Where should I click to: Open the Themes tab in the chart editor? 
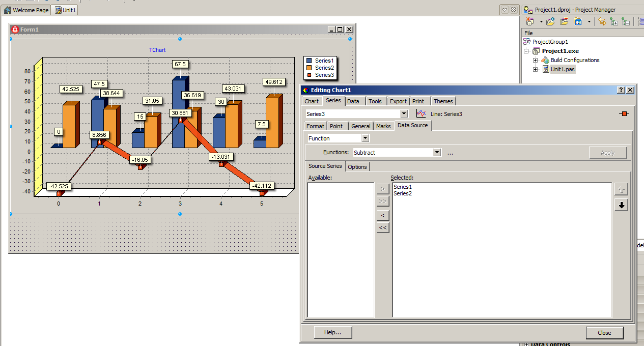pos(443,101)
